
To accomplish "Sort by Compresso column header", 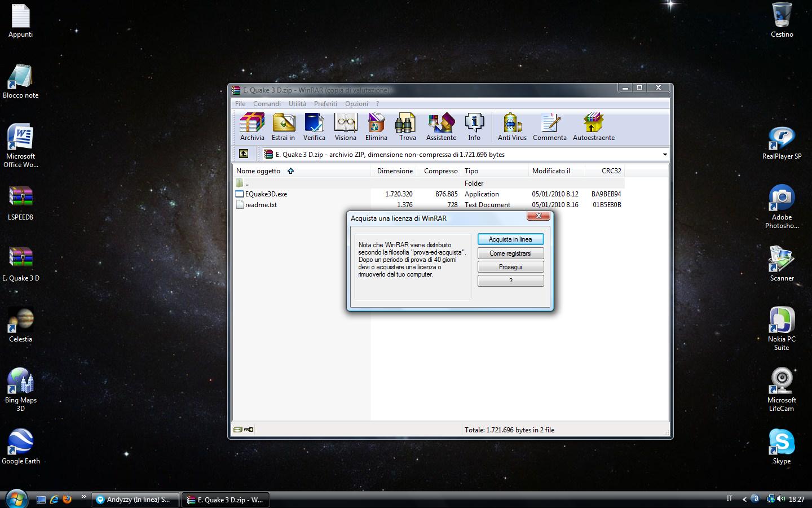I will click(x=438, y=171).
